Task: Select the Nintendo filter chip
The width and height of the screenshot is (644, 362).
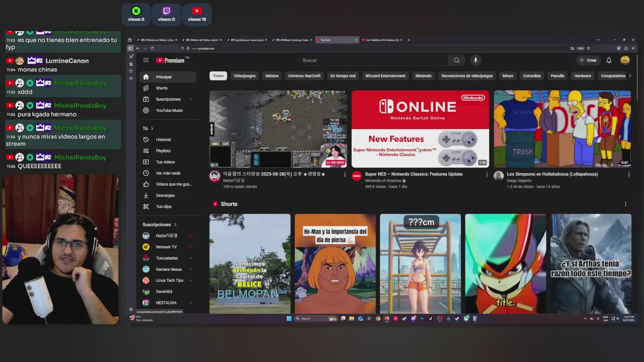Action: (423, 76)
